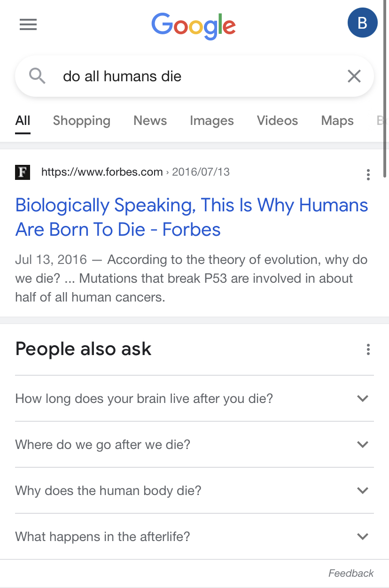Tap the magnifying glass search icon
This screenshot has height=588, width=389.
click(x=37, y=76)
